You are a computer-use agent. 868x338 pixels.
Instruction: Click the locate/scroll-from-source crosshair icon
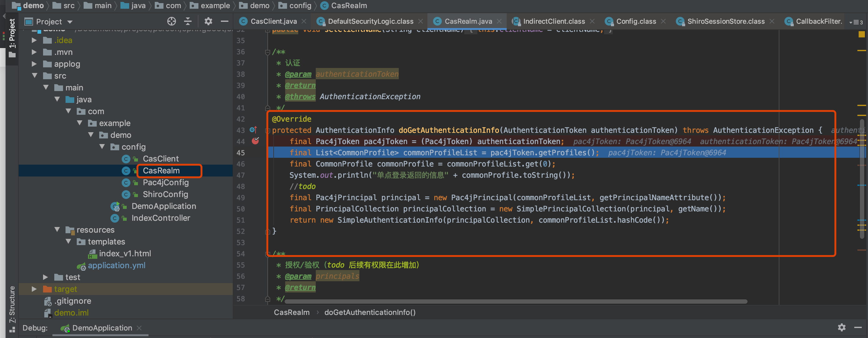[172, 22]
